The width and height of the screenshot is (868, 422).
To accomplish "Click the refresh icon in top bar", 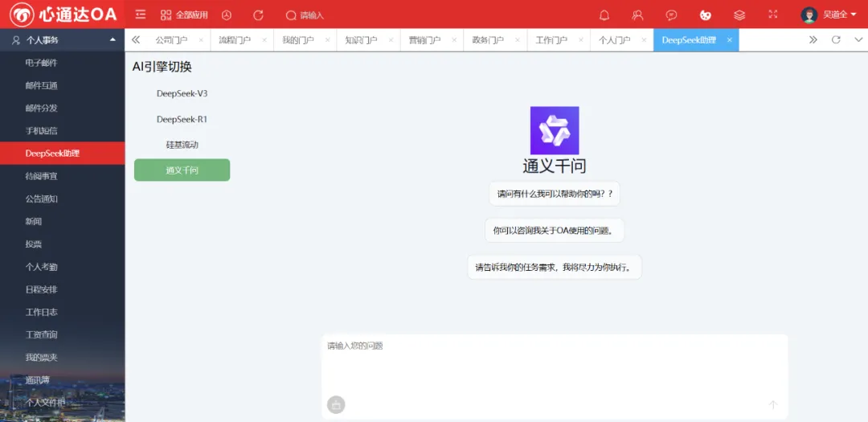I will pos(258,14).
